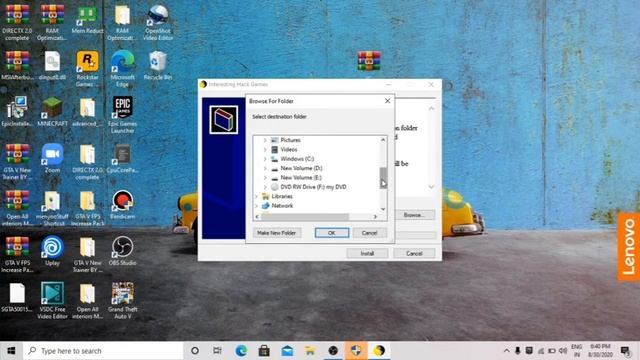Select the dinput8.dll file icon
Viewport: 640px width, 360px height.
52,61
